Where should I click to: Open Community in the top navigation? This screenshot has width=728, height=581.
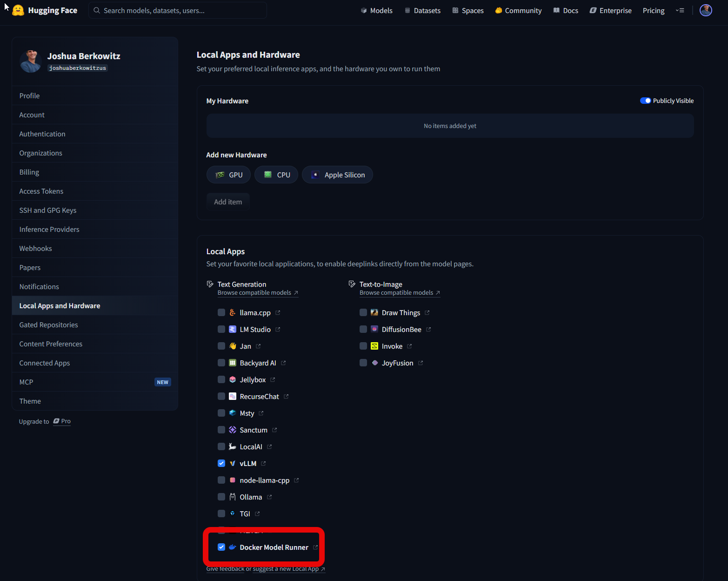click(x=518, y=10)
